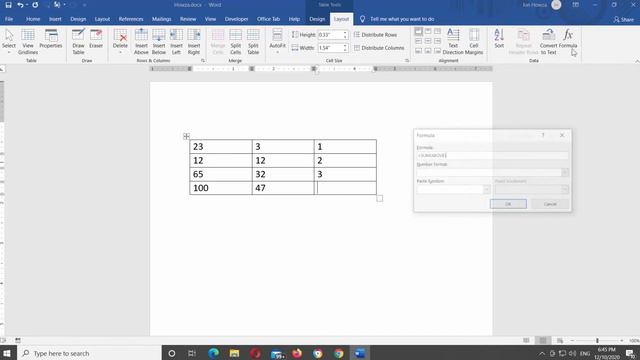Click the table cell containing 32
640x360 pixels.
point(283,174)
